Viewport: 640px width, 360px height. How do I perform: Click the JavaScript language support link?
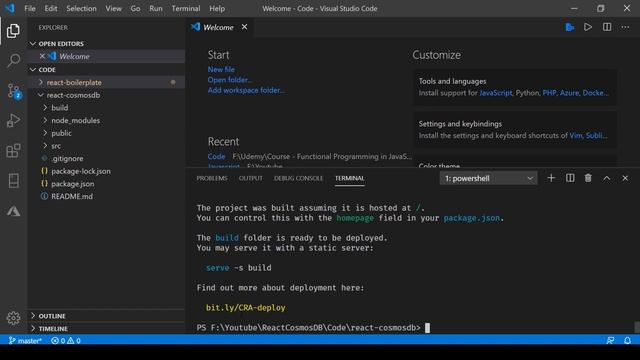(496, 93)
